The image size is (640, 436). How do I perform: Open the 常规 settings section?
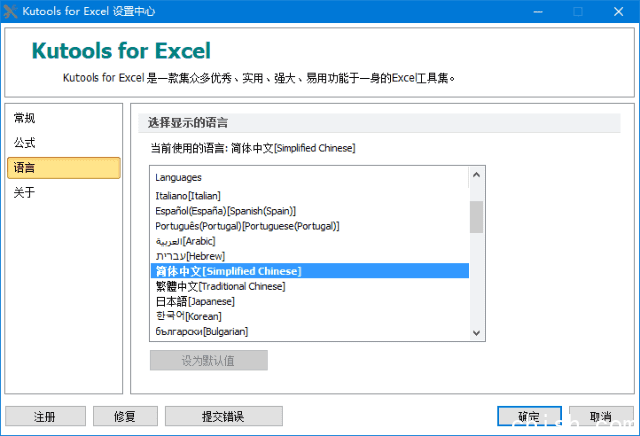[25, 118]
